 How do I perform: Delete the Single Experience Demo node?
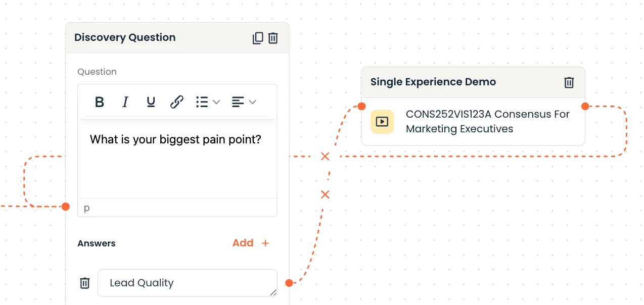tap(569, 82)
